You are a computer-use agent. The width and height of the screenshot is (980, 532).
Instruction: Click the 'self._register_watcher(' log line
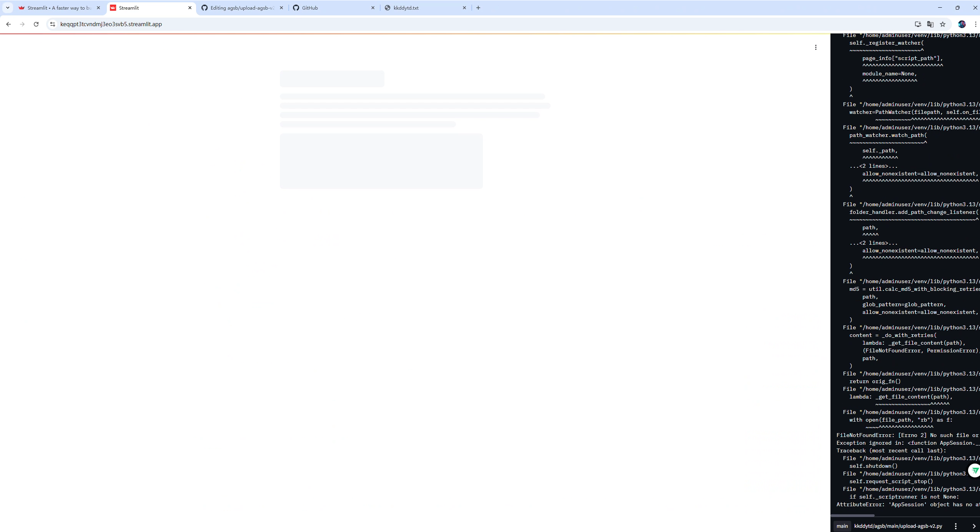tap(887, 43)
